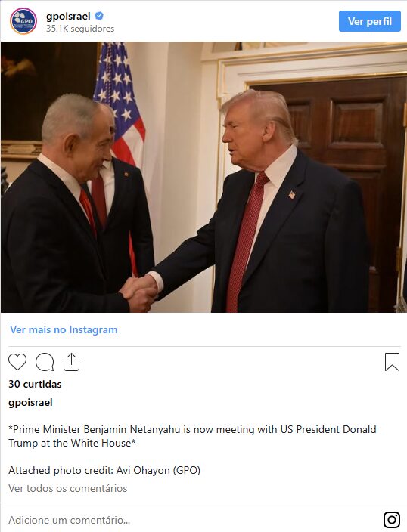
Task: Click the gpoisrael profile avatar
Action: point(23,21)
